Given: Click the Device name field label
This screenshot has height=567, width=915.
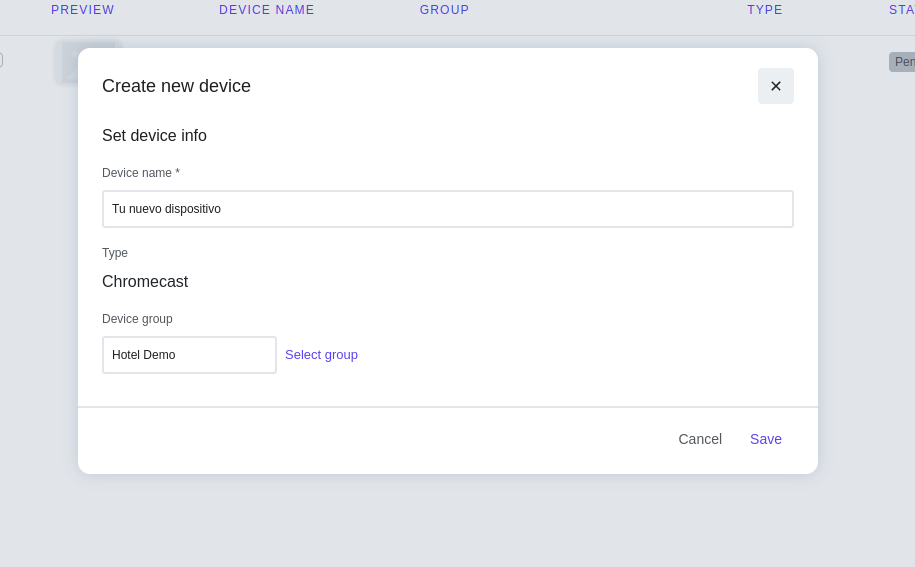Looking at the screenshot, I should pyautogui.click(x=141, y=173).
